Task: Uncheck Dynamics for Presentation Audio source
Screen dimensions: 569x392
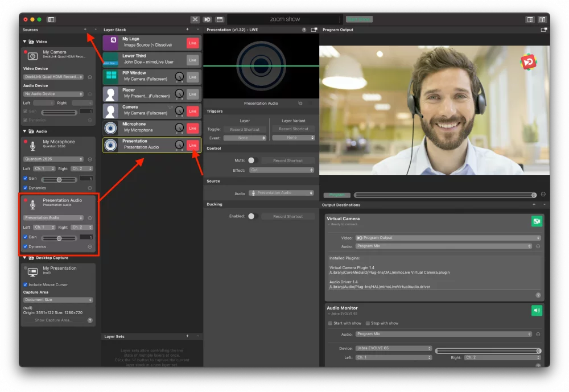Action: [x=26, y=246]
